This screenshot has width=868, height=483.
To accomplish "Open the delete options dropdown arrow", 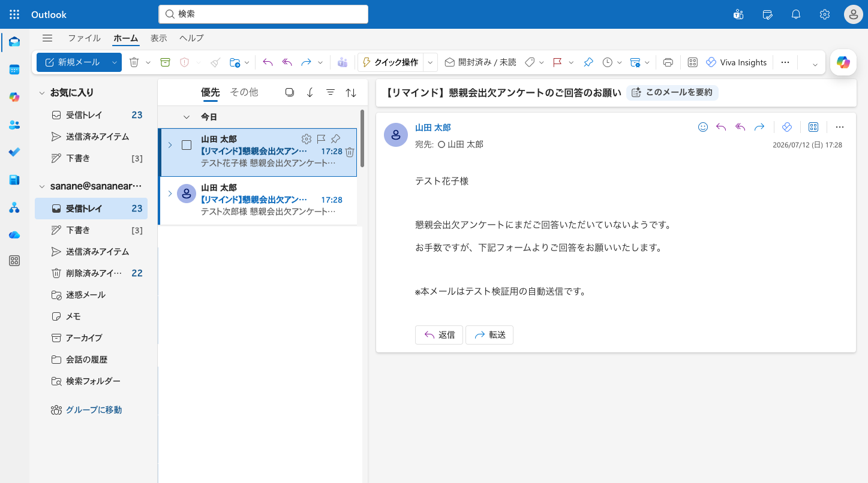I will (x=148, y=62).
